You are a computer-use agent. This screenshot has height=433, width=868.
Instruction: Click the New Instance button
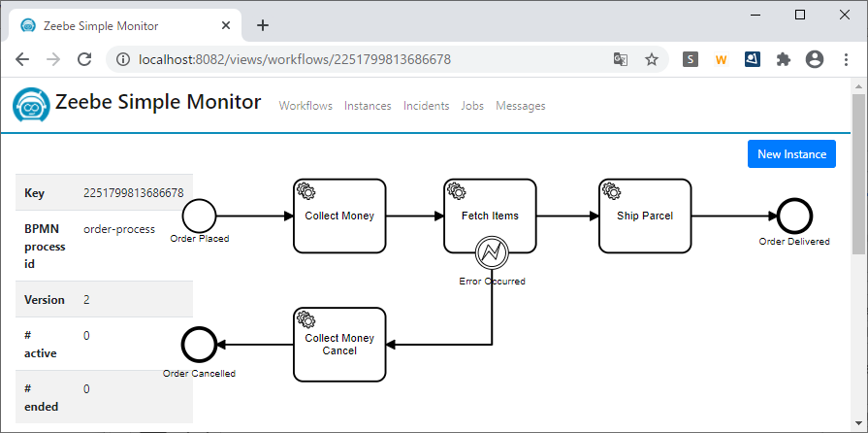791,153
